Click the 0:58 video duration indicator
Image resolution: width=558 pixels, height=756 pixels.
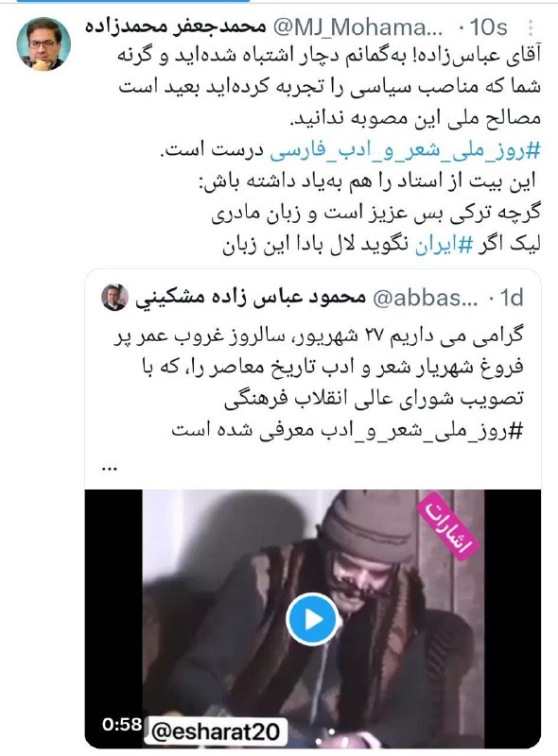pyautogui.click(x=122, y=724)
